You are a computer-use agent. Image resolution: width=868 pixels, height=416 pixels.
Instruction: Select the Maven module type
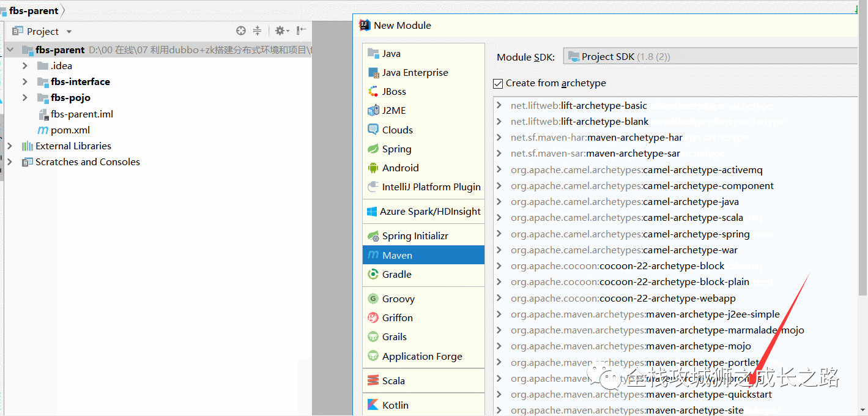423,255
